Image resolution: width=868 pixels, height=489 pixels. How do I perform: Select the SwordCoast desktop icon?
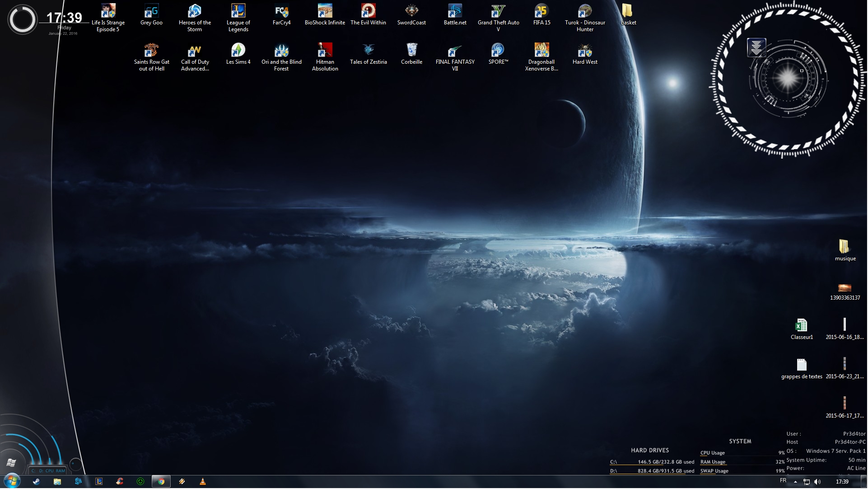click(412, 15)
